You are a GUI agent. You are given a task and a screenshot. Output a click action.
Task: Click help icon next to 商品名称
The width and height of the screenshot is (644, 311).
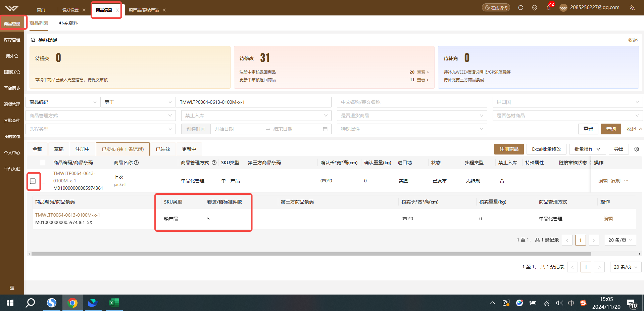(x=136, y=163)
